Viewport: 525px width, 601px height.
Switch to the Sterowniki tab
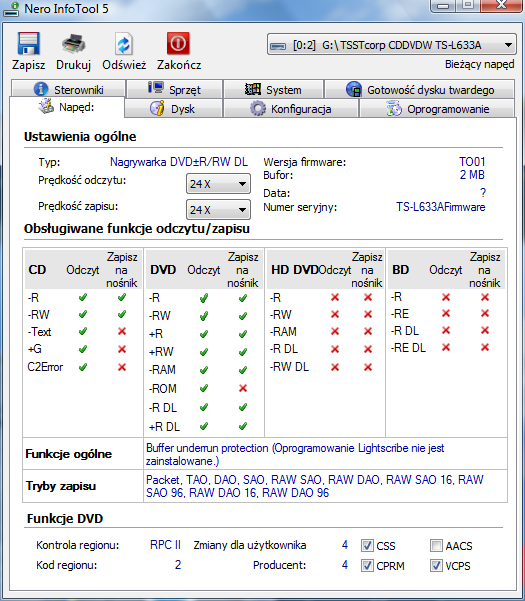click(x=69, y=89)
